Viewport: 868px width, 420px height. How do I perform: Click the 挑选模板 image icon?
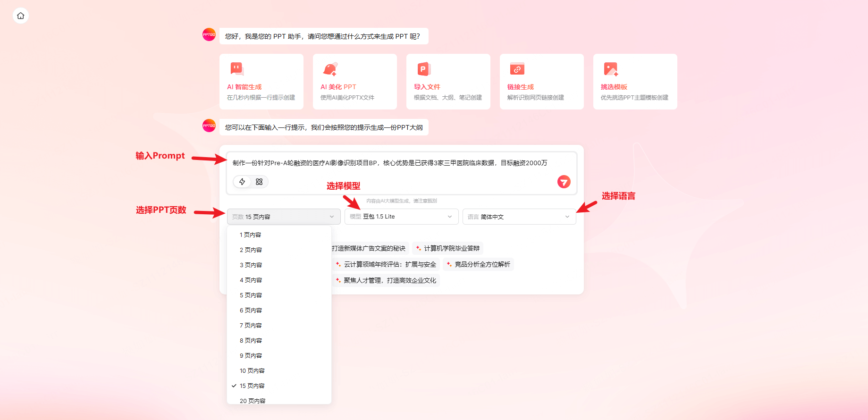pyautogui.click(x=611, y=69)
